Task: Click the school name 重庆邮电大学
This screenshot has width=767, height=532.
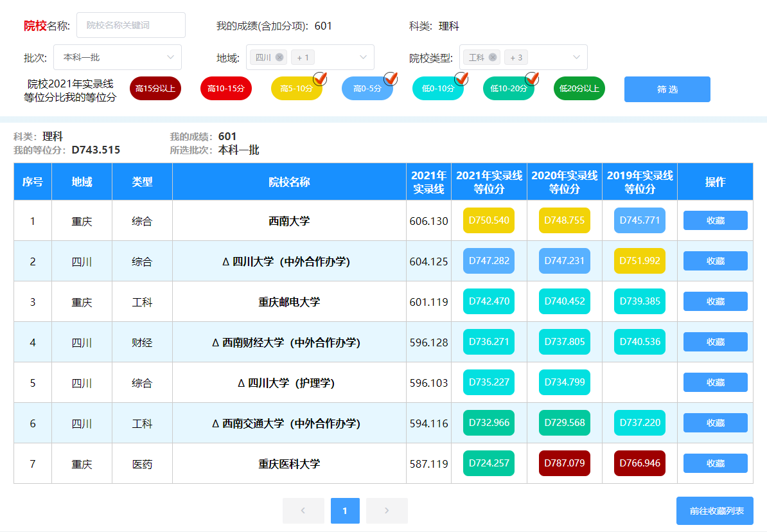Action: click(289, 302)
